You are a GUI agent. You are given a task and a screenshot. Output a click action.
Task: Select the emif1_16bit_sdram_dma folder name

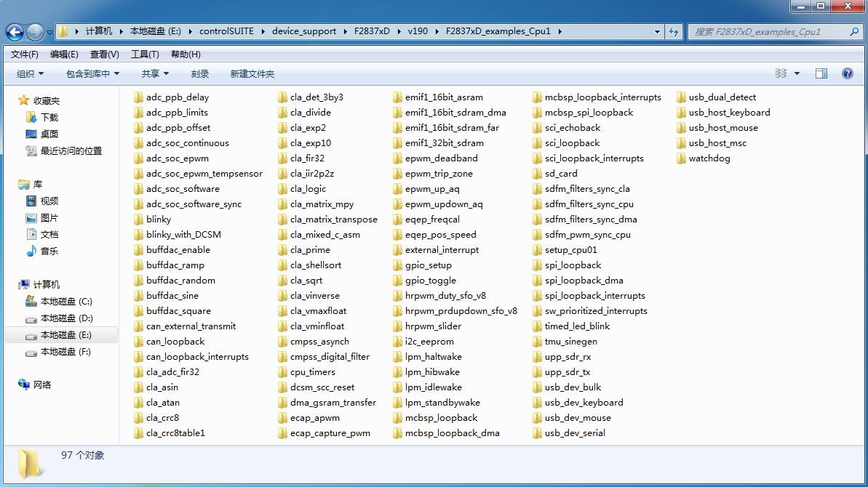pyautogui.click(x=455, y=113)
